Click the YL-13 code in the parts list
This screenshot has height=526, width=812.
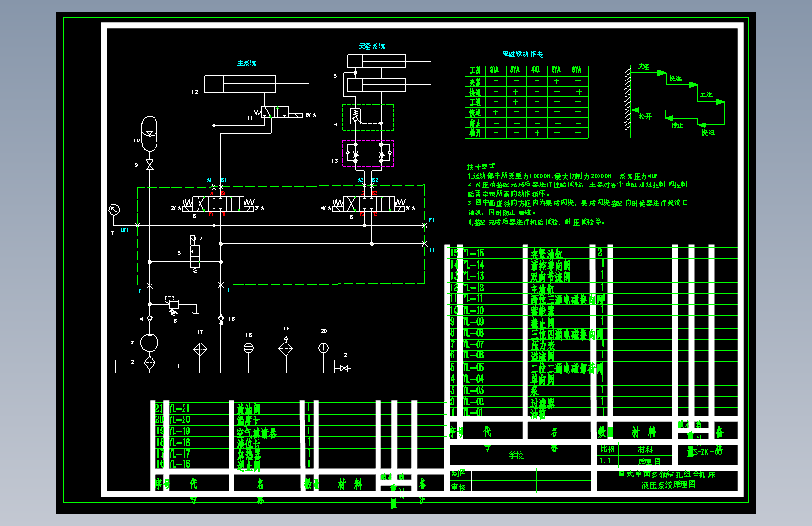(x=473, y=276)
